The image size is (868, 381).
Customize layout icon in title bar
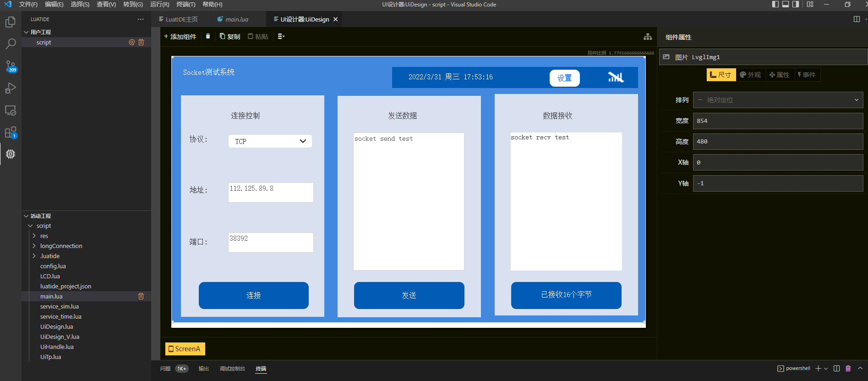tap(810, 4)
